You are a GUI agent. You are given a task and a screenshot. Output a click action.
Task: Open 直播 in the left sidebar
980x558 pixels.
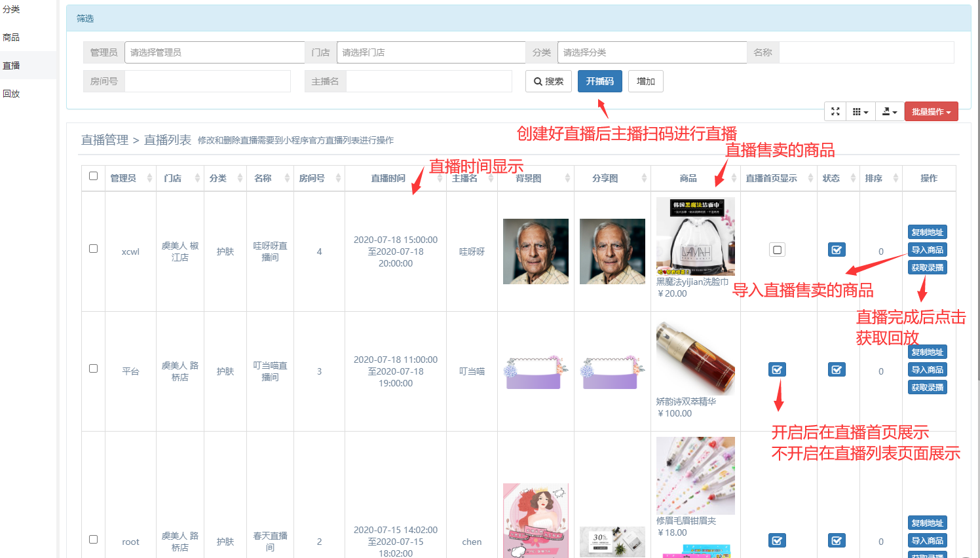tap(11, 65)
